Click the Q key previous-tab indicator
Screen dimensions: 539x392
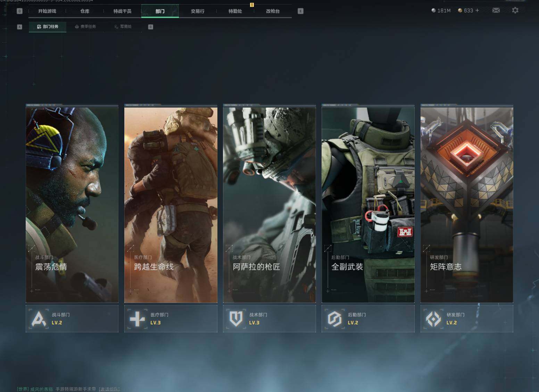click(x=19, y=11)
